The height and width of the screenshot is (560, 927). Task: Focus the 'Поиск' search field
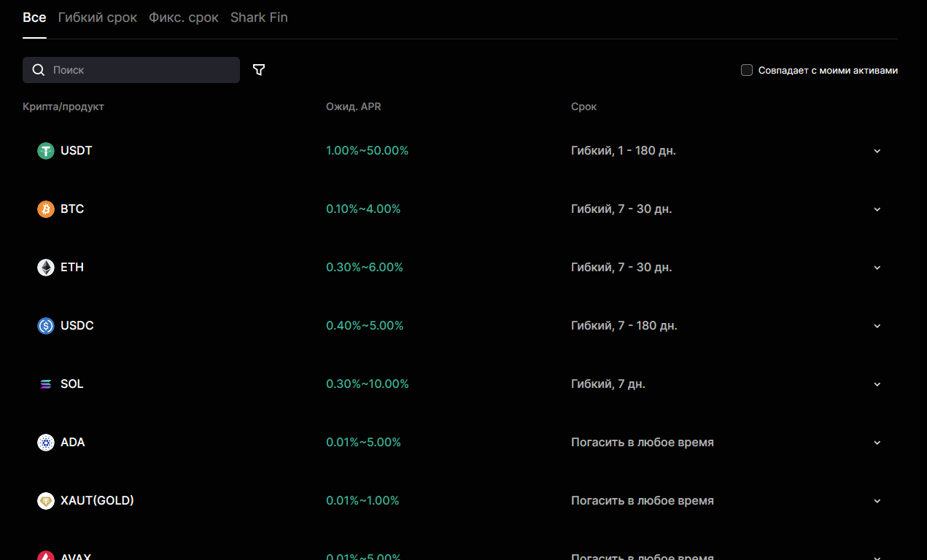pos(131,70)
